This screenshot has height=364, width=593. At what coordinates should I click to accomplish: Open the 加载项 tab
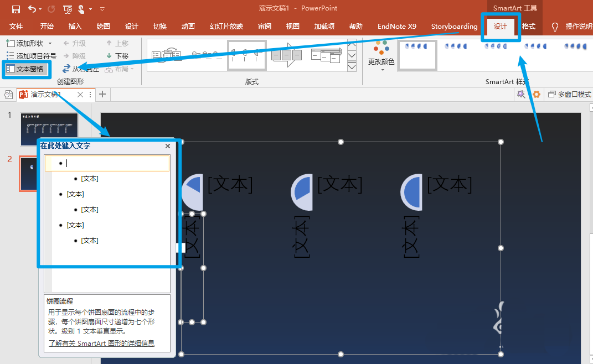324,26
